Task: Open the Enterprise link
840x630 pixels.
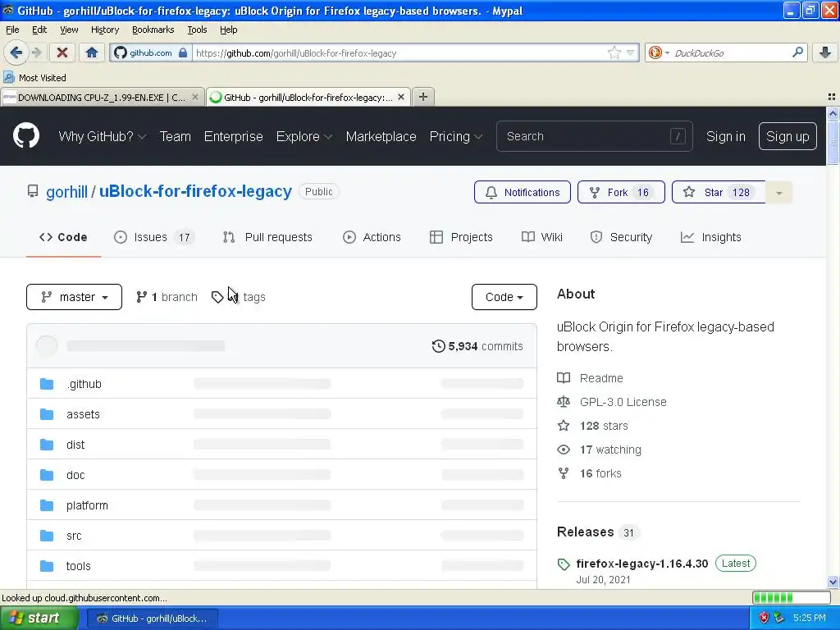Action: click(234, 137)
